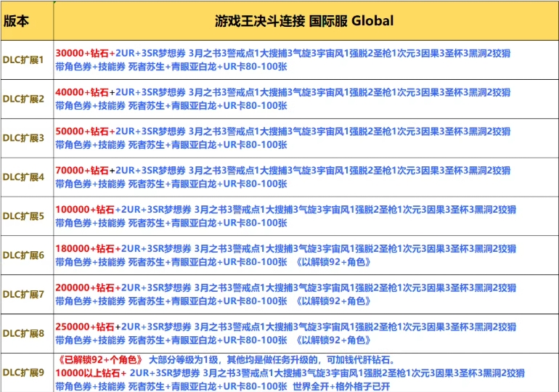Click the red 40000+钻石 text
Image resolution: width=559 pixels, height=392 pixels.
point(81,92)
